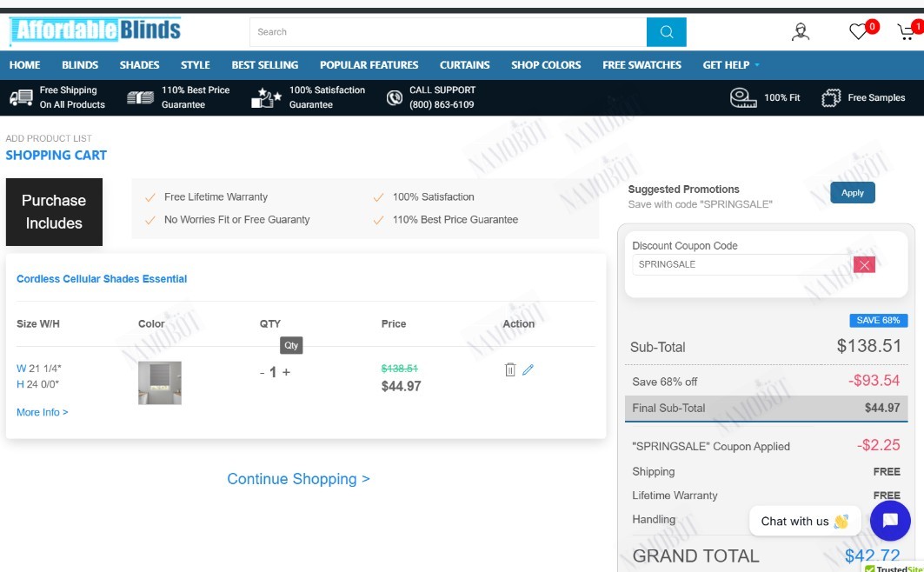Open Cordless Cellular Shades Essential link

(102, 279)
